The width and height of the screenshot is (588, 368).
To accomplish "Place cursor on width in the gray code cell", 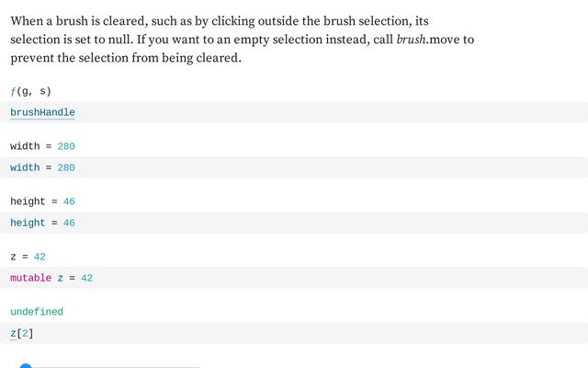I will click(26, 167).
